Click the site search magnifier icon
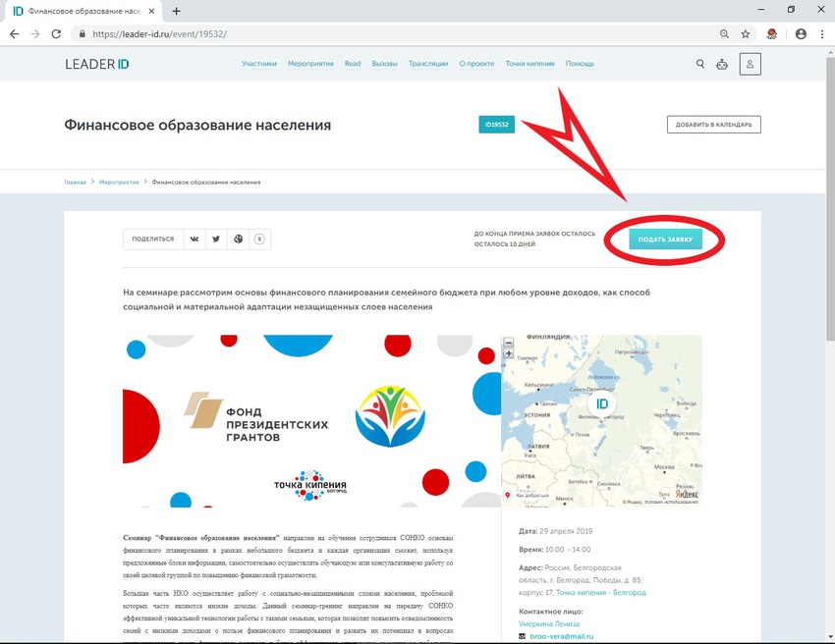 point(700,64)
